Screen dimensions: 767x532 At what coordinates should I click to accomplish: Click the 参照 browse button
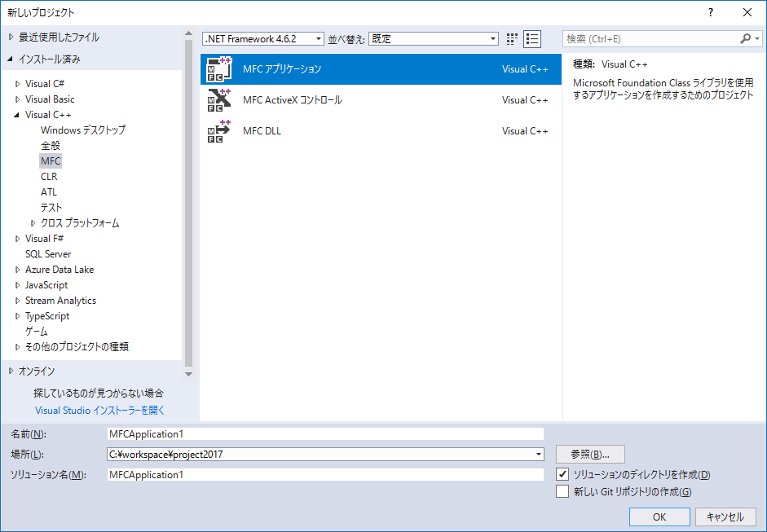click(x=589, y=454)
